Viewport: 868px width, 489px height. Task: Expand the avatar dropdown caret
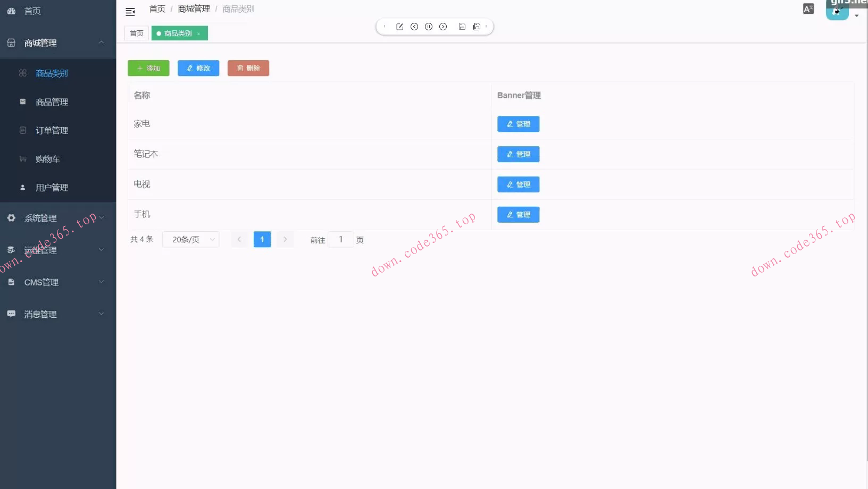856,16
